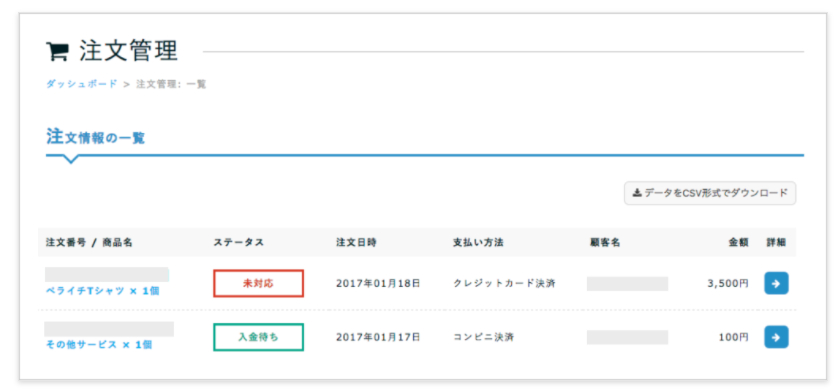835x389 pixels.
Task: Select the date 2017年01月17日
Action: point(378,337)
